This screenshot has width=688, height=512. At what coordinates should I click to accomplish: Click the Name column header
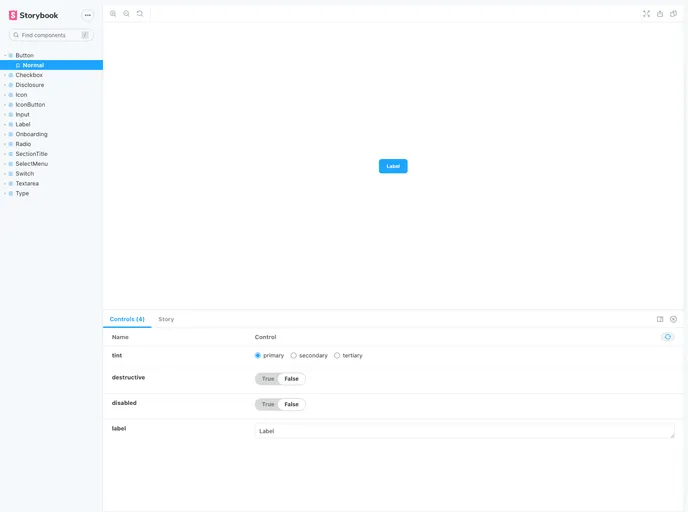[x=120, y=337]
